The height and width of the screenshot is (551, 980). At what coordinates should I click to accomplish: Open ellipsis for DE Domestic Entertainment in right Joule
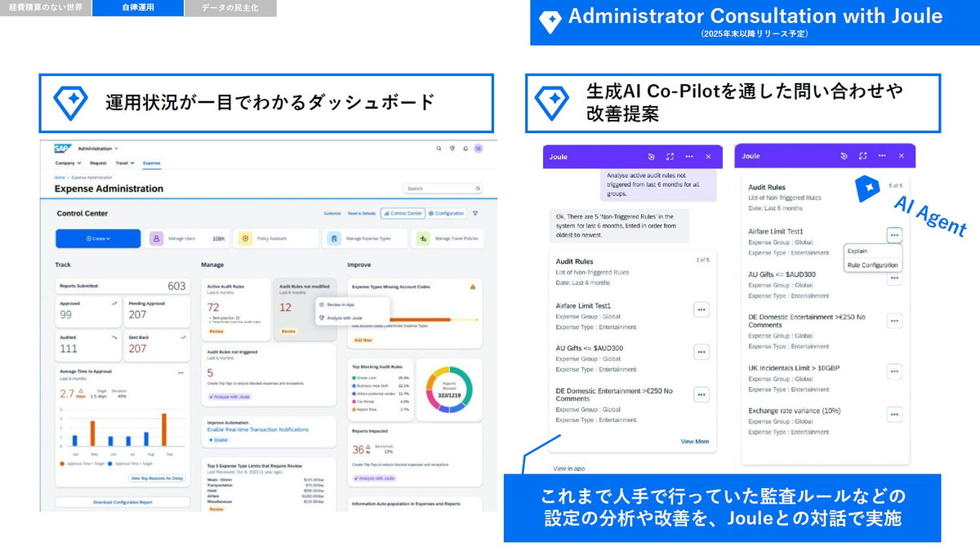click(894, 321)
